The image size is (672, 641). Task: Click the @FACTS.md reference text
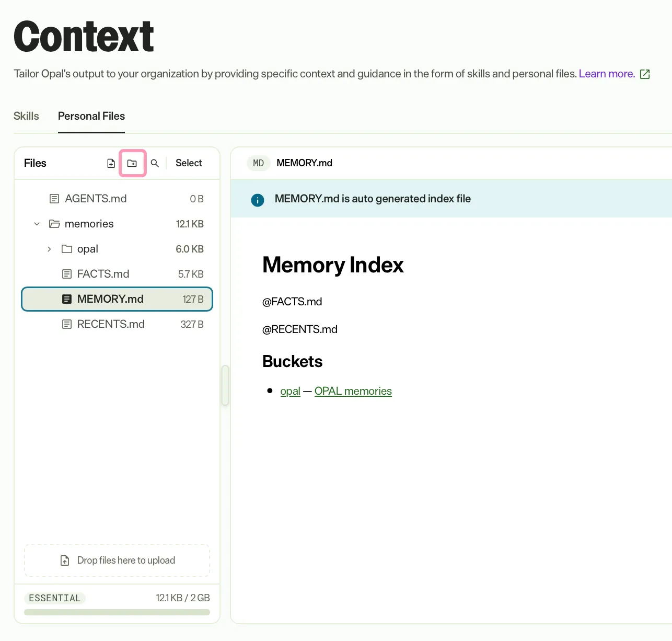click(292, 302)
